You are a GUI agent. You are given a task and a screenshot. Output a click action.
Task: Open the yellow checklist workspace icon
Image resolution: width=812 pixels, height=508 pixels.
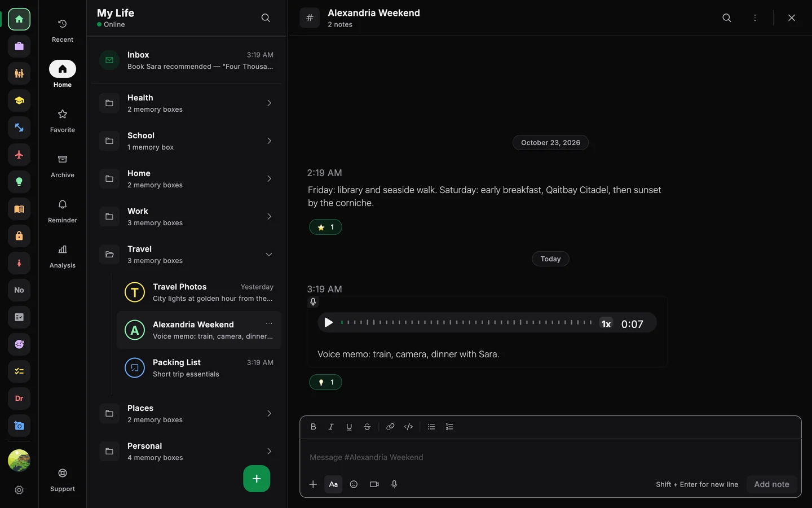coord(19,371)
